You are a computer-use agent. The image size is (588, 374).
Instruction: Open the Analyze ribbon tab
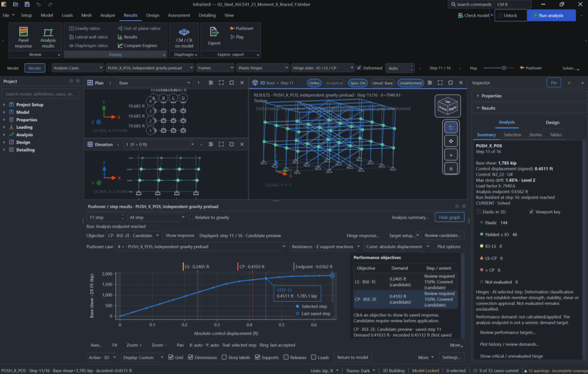(107, 16)
